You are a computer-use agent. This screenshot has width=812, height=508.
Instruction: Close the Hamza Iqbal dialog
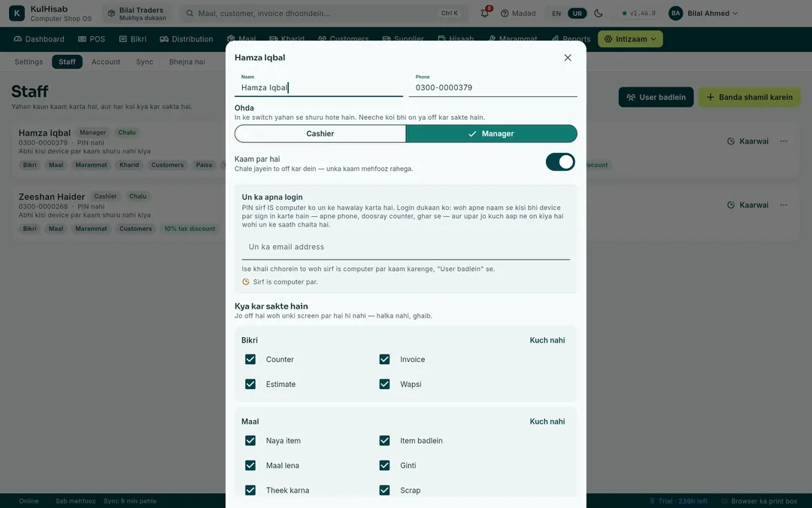568,57
